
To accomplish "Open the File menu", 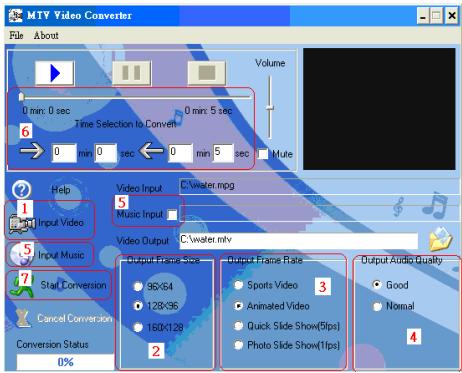I will click(x=16, y=35).
